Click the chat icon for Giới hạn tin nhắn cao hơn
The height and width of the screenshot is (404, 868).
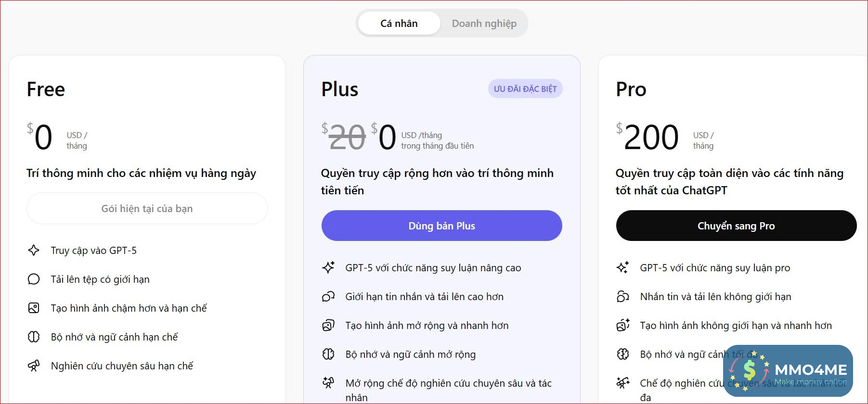(328, 296)
